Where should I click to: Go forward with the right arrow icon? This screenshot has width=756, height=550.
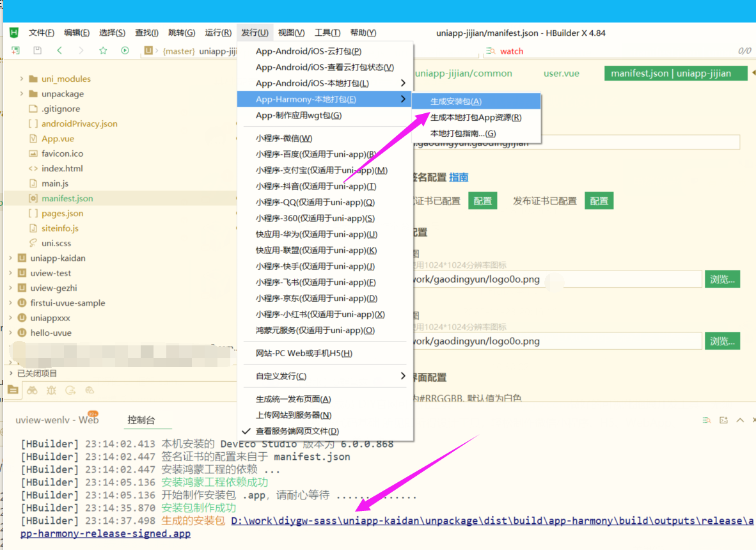point(81,50)
